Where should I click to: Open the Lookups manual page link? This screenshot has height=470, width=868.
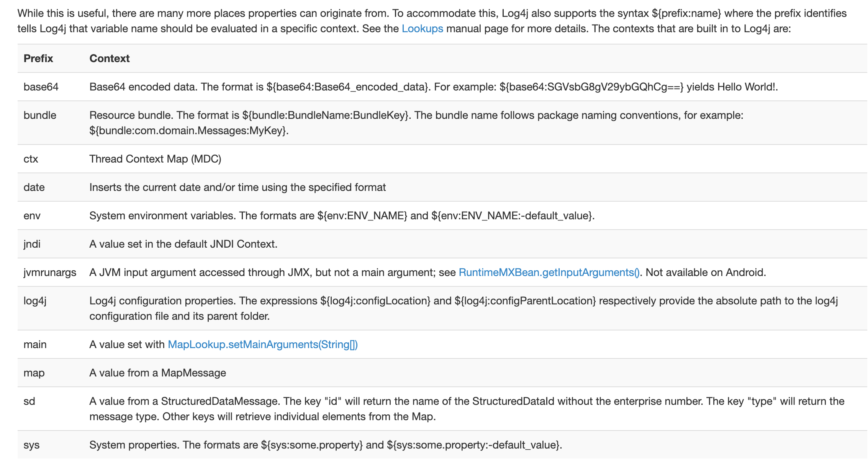pos(422,29)
